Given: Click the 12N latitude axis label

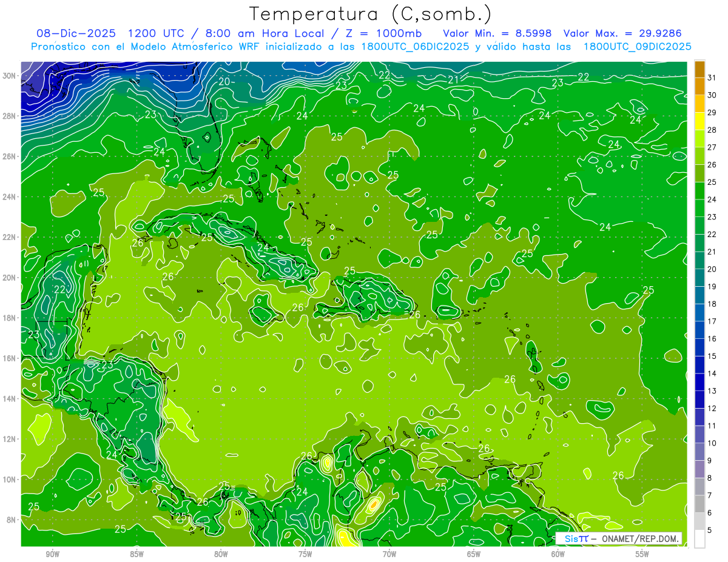Looking at the screenshot, I should 10,439.
